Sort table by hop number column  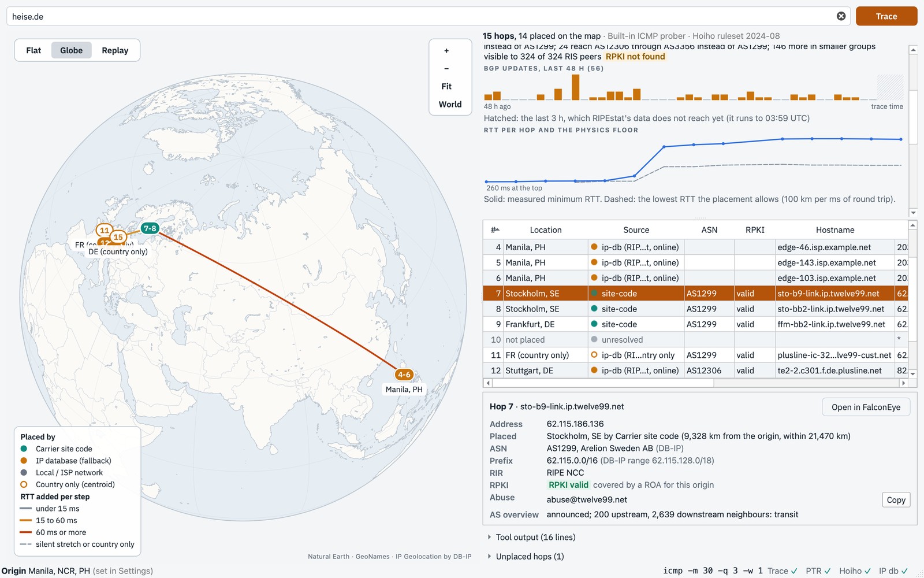coord(494,229)
